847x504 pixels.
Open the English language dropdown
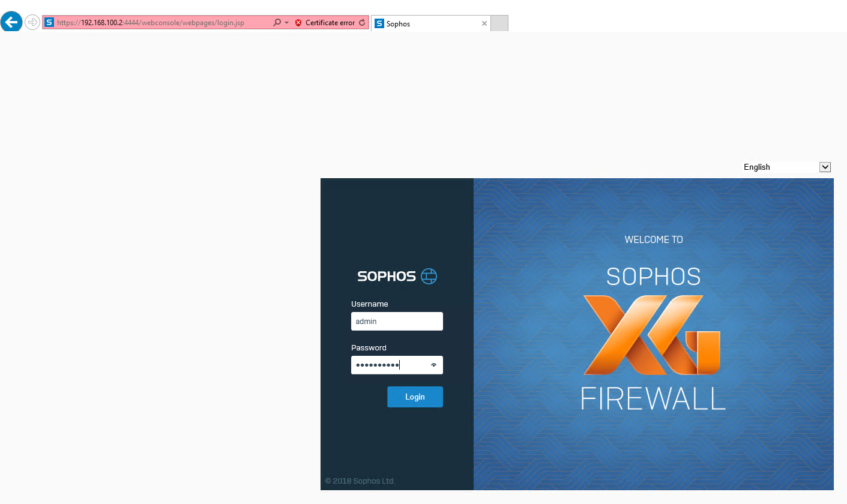(786, 167)
